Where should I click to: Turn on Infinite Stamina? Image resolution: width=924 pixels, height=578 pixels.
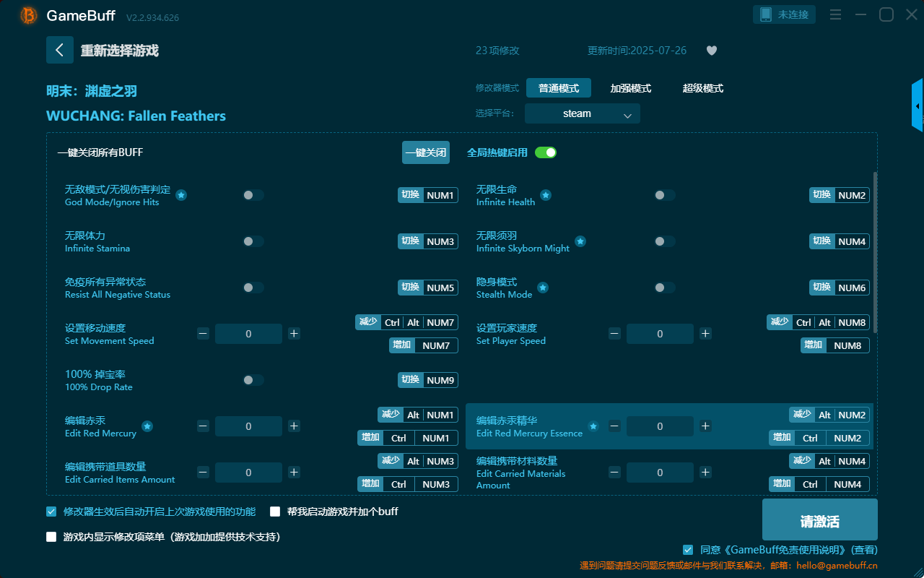253,241
